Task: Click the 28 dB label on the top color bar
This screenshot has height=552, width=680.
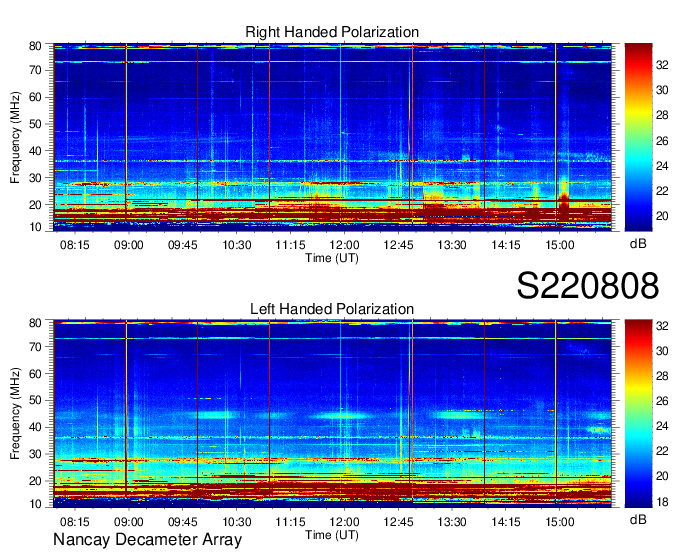Action: [662, 115]
